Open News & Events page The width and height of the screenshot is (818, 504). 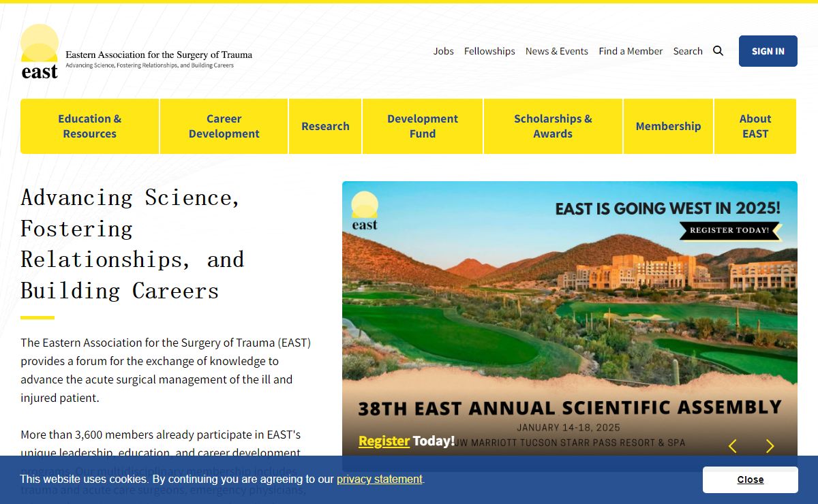557,51
